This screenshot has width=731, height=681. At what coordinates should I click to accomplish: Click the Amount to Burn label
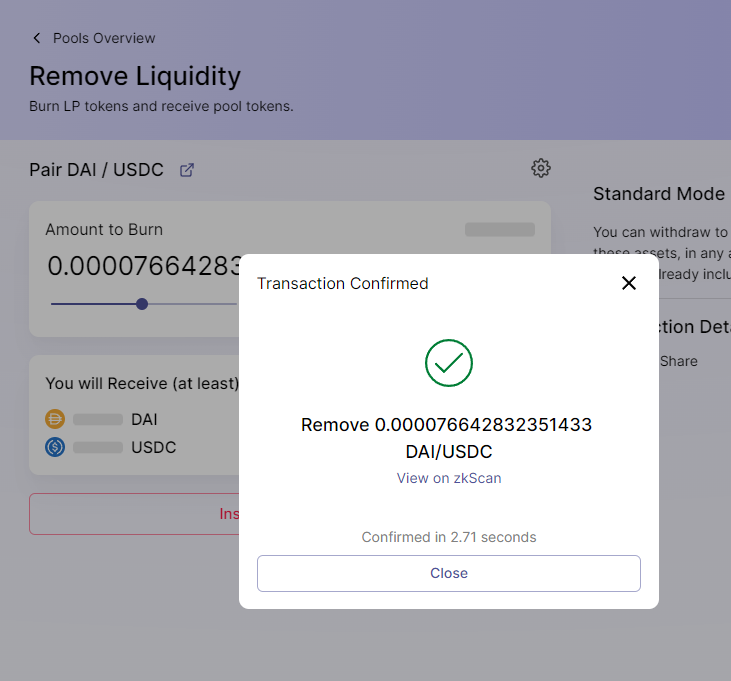(x=104, y=229)
